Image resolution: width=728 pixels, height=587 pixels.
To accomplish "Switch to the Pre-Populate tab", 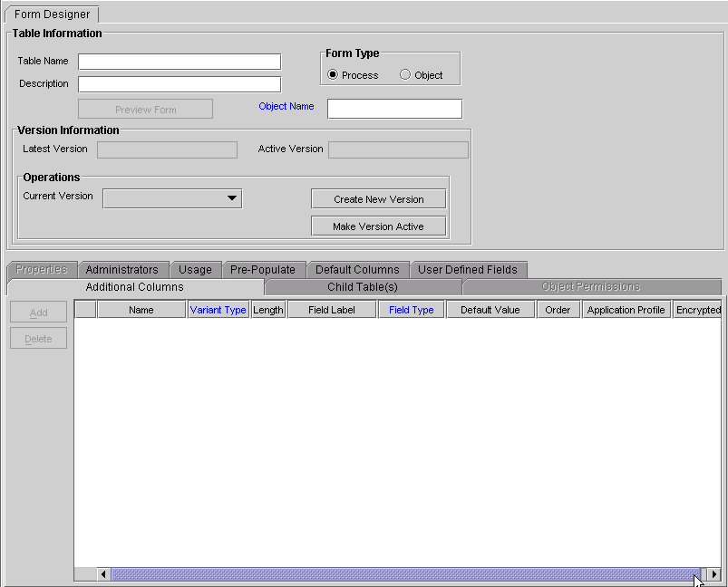I will point(263,269).
